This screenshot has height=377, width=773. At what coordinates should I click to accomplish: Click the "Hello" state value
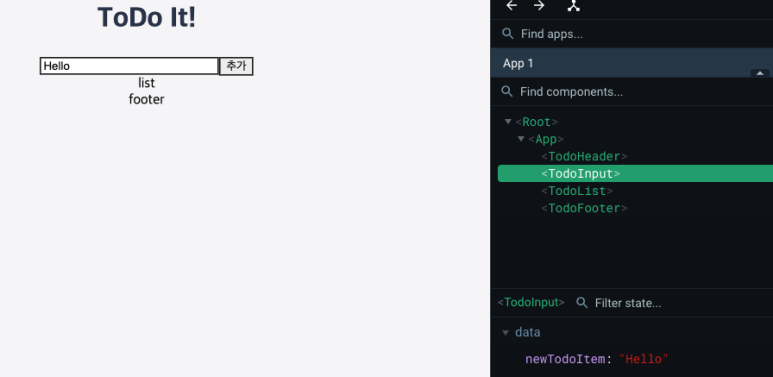point(643,359)
